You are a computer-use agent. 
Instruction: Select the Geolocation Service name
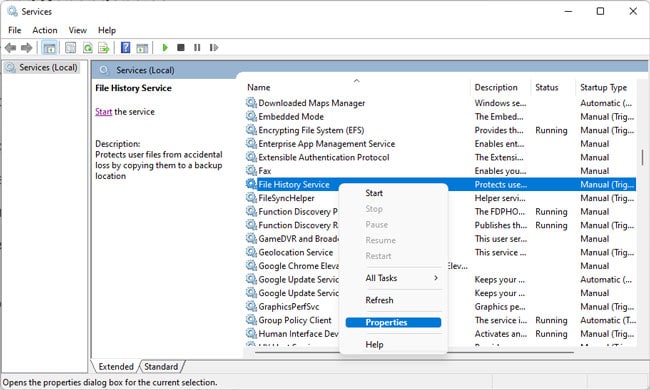[296, 252]
